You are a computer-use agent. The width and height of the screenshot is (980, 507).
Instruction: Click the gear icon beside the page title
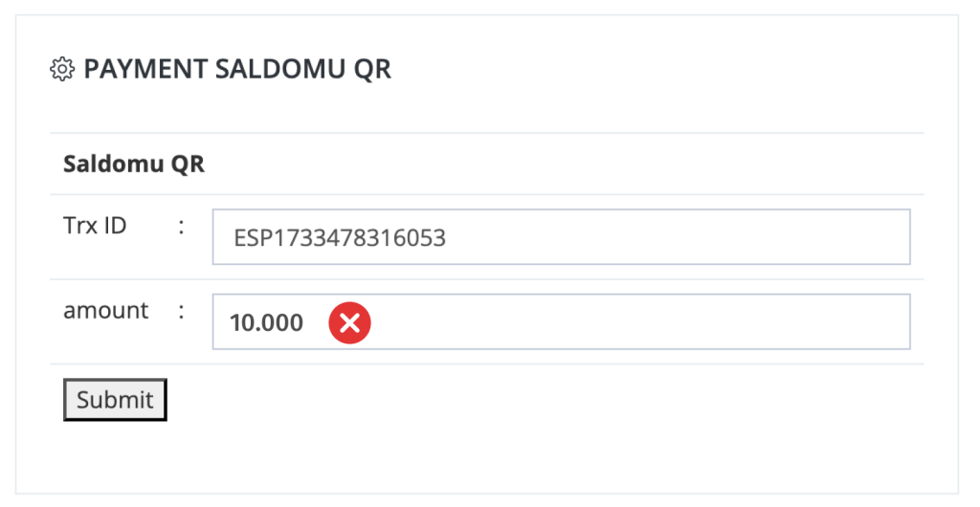(62, 69)
